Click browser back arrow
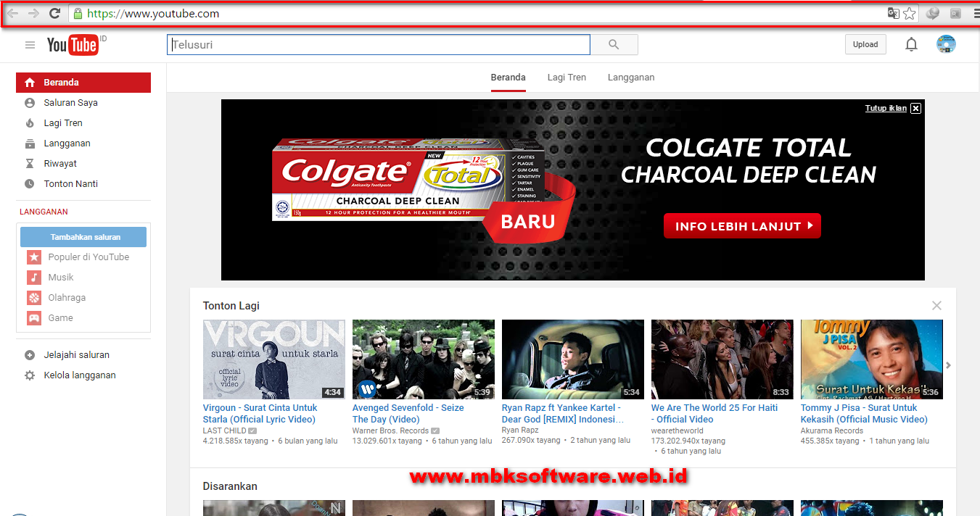 (13, 13)
